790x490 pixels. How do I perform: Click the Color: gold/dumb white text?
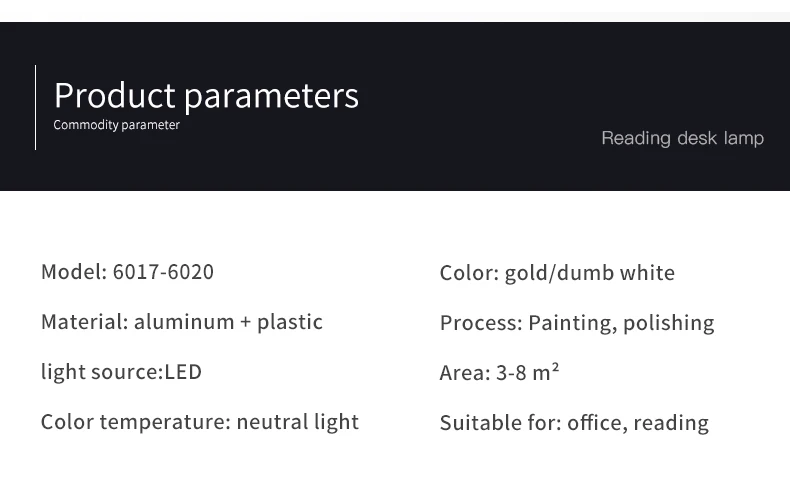coord(557,273)
